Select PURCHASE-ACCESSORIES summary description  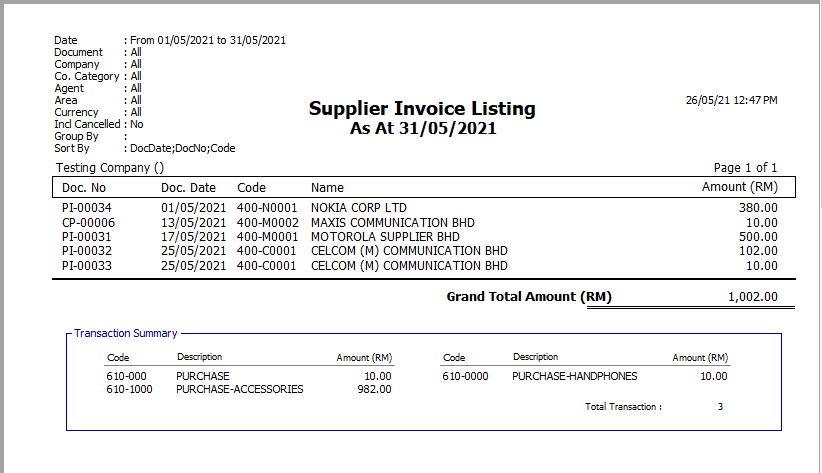[x=239, y=390]
